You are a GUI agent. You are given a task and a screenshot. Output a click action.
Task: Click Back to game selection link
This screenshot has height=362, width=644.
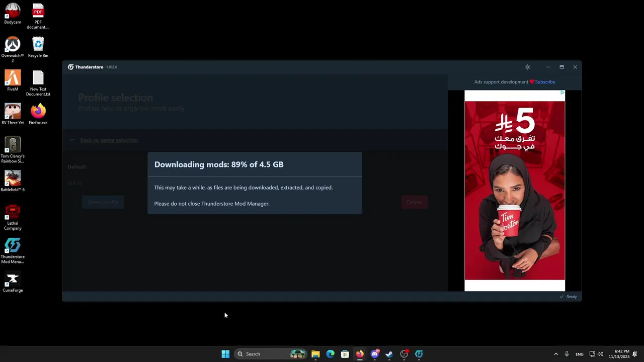pos(109,140)
